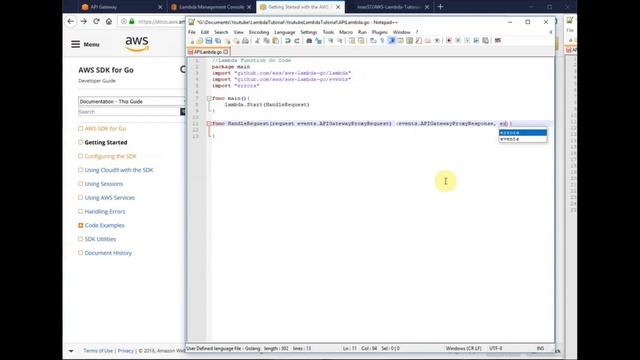This screenshot has width=640, height=360.
Task: Go back with the browser back arrow
Action: (71, 21)
